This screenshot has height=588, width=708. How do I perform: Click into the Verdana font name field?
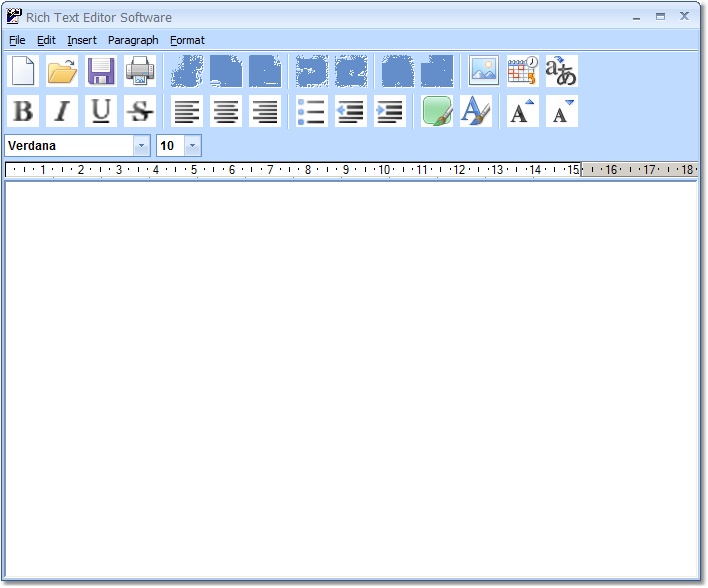(x=69, y=145)
